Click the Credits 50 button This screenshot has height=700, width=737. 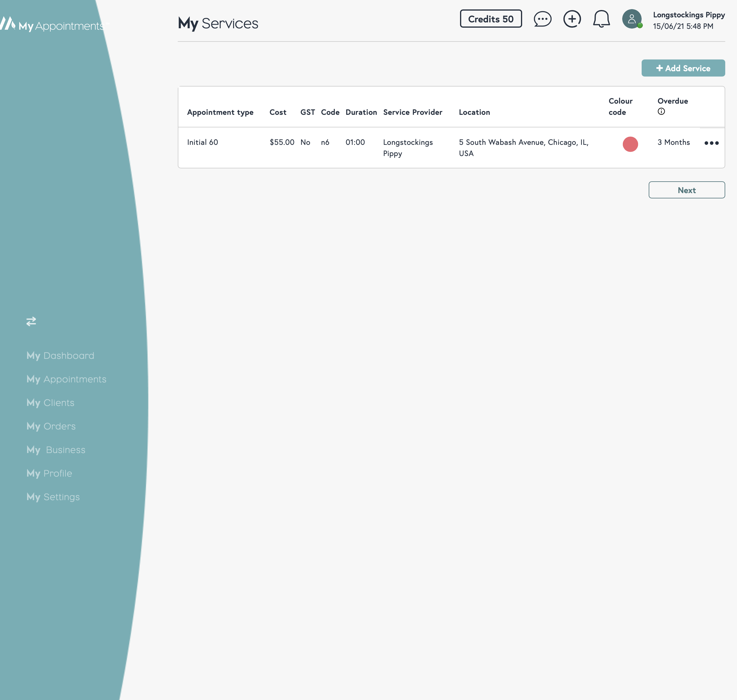click(x=490, y=19)
